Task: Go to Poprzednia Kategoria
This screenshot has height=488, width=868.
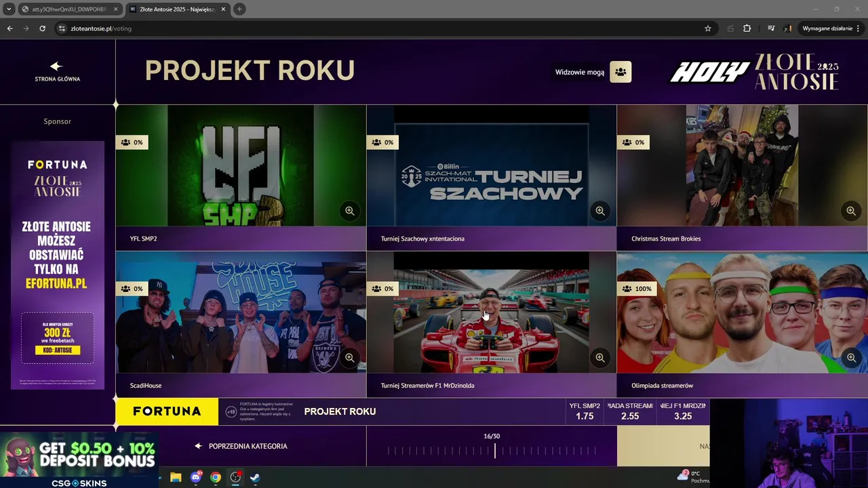Action: [x=241, y=446]
